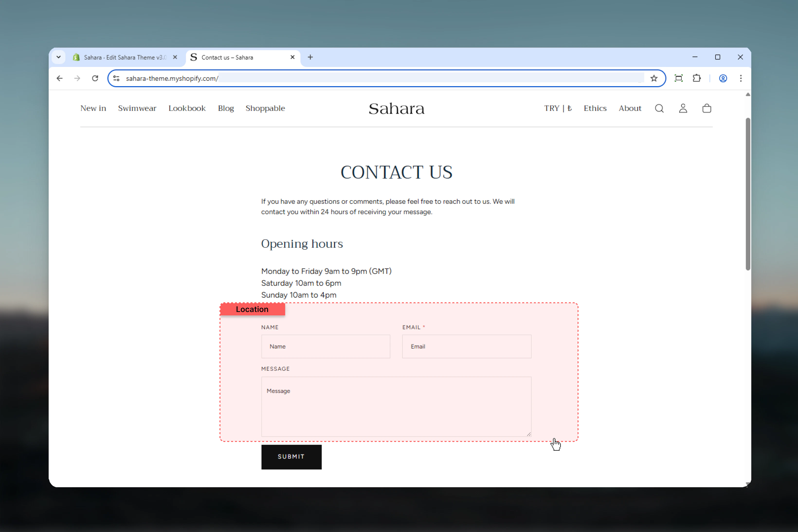Click the scrollbar up arrow
798x532 pixels.
pos(748,95)
